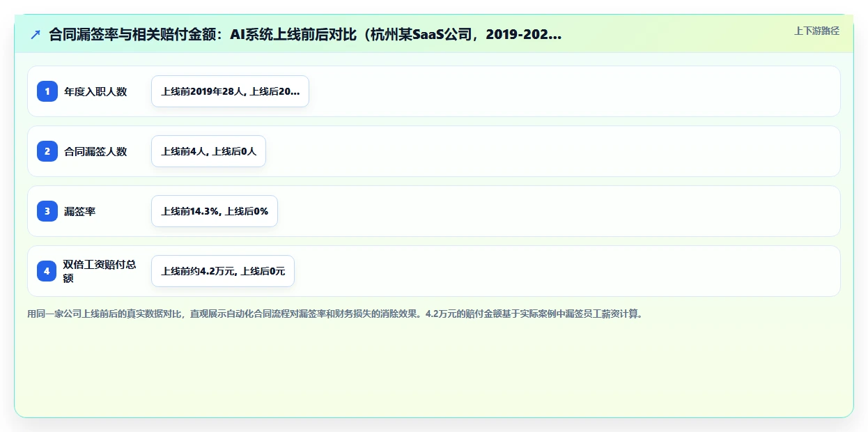The image size is (868, 432).
Task: Click the 上线前14.3%, 上线后0% value chip
Action: tap(215, 211)
